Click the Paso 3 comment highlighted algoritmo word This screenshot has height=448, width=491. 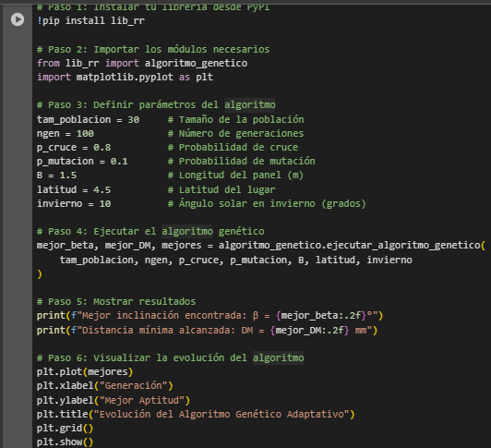pos(250,104)
